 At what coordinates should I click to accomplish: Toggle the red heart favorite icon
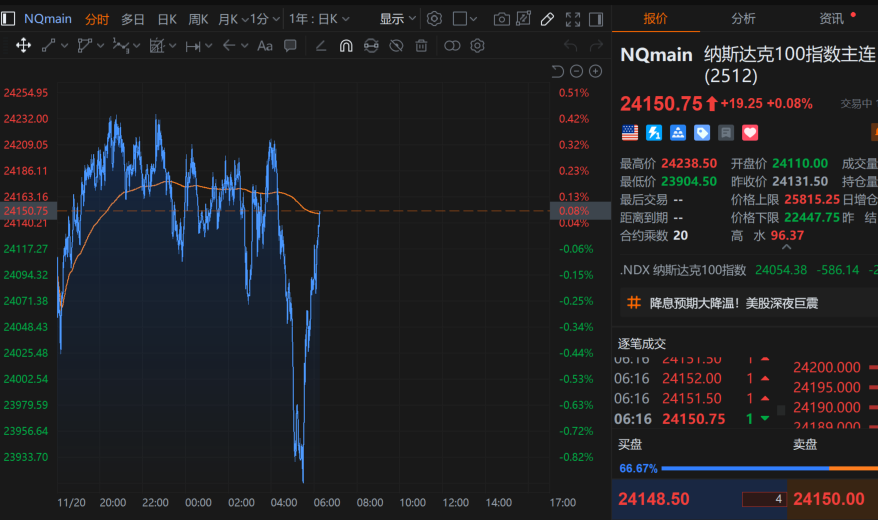[750, 133]
